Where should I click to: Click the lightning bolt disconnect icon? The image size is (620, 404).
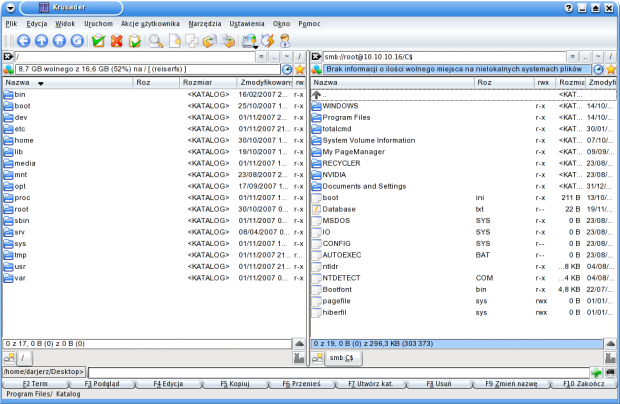tap(266, 41)
